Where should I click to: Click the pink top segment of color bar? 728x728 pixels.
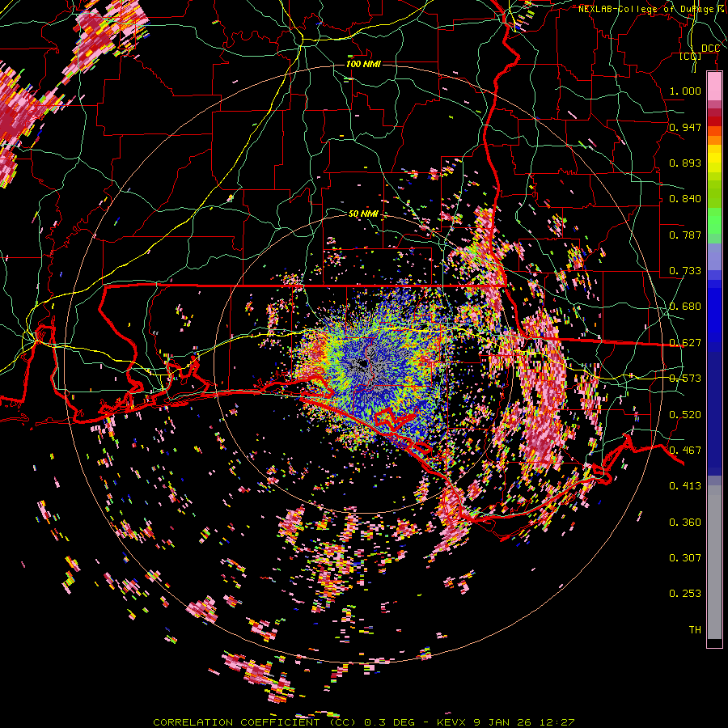coord(714,87)
